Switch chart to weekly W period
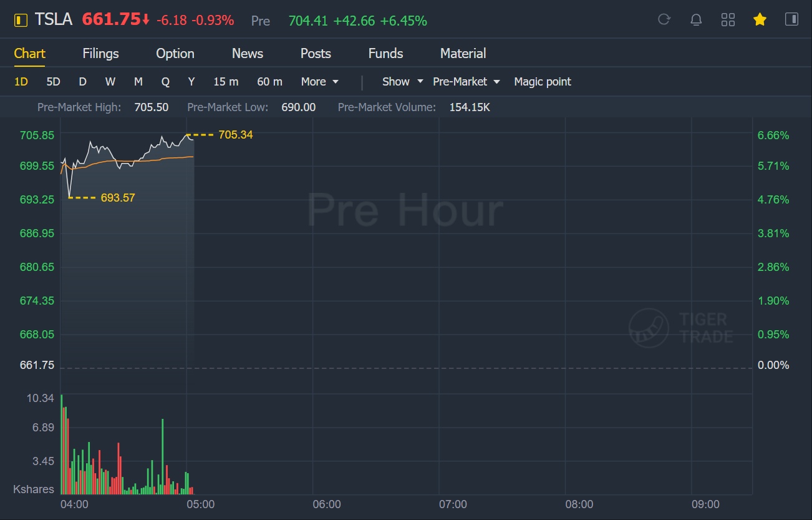 (110, 82)
